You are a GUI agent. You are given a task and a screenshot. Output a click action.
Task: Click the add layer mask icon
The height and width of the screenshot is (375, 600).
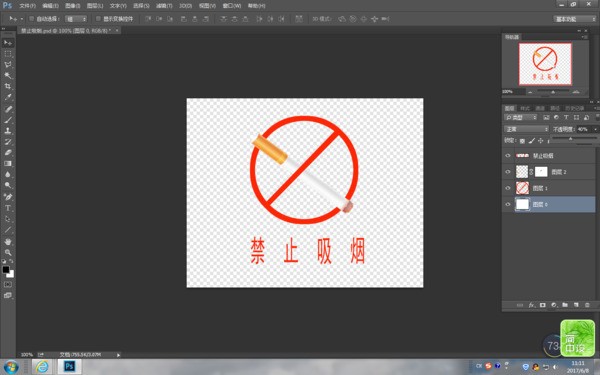[x=543, y=305]
